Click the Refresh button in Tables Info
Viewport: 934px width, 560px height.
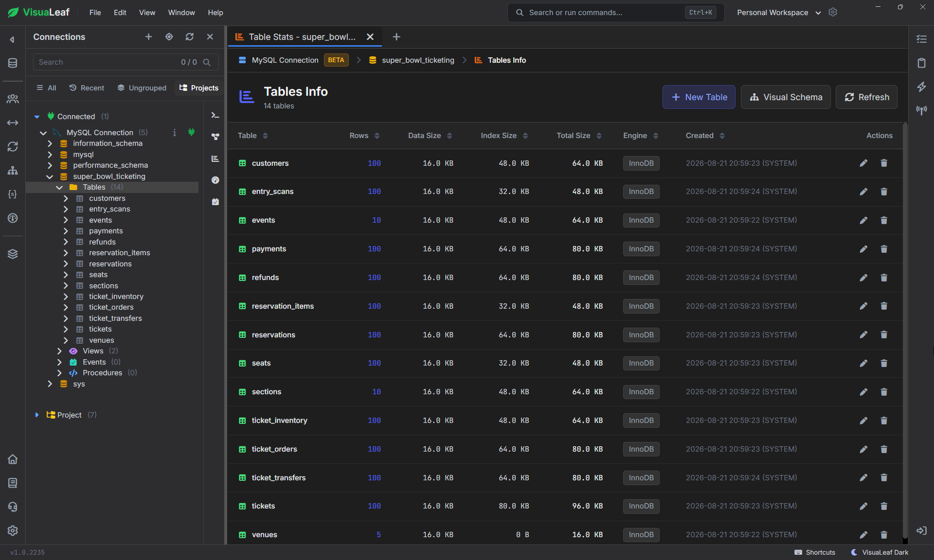(866, 97)
